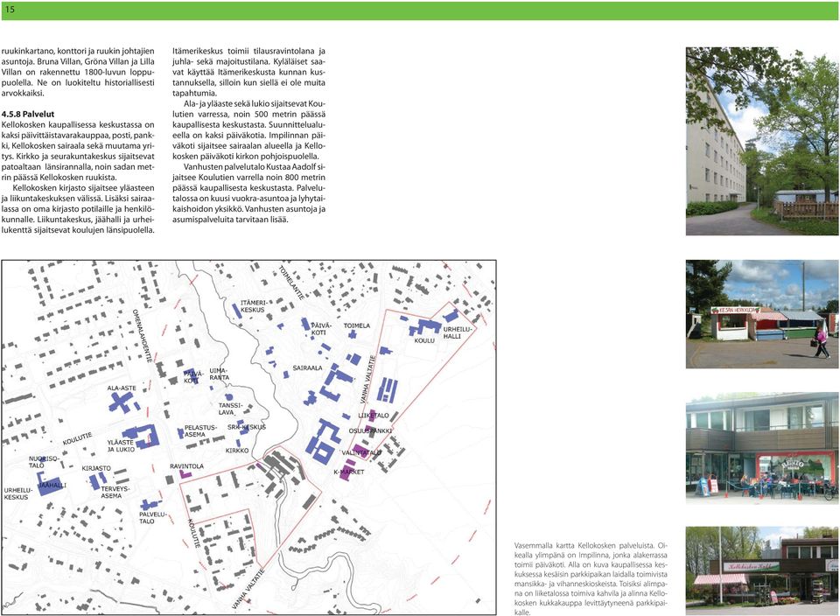840x616 pixels.
Task: Select the URHEILU-KESKUS map label
Action: pos(18,493)
